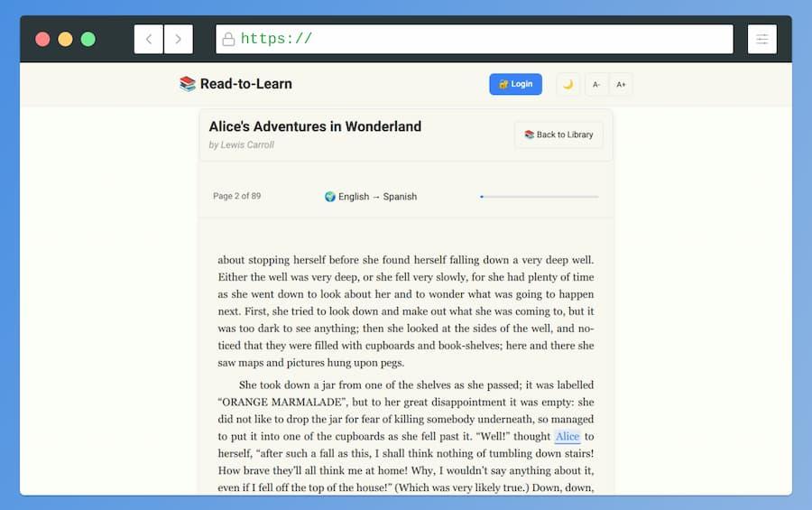Go forward with the browser forward arrow

tap(178, 39)
